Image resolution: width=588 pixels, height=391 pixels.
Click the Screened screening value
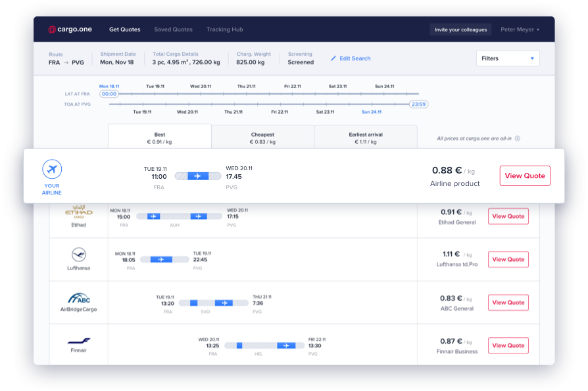click(301, 62)
